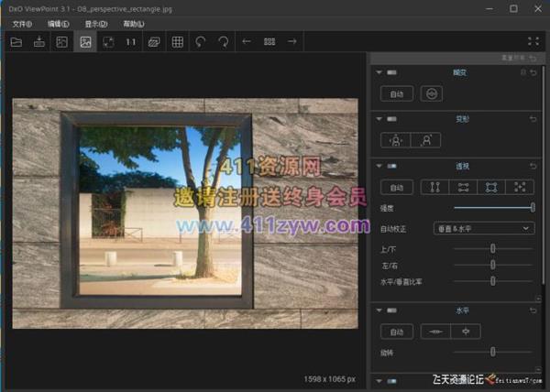Select force vertical parallels tool
This screenshot has height=392, width=550.
point(435,187)
